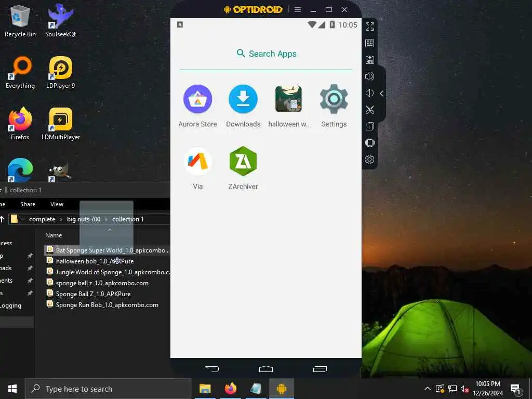The image size is (532, 399).
Task: Open the Share tab in File Explorer
Action: (28, 204)
